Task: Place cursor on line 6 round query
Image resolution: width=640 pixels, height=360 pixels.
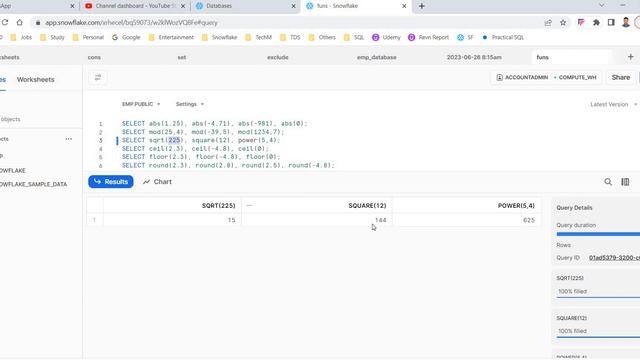Action: pyautogui.click(x=228, y=165)
